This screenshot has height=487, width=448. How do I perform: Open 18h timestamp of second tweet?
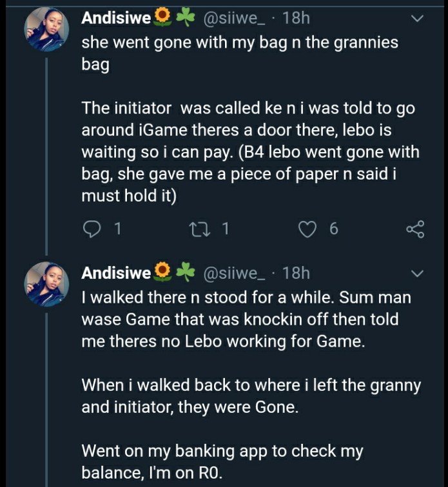(x=296, y=273)
